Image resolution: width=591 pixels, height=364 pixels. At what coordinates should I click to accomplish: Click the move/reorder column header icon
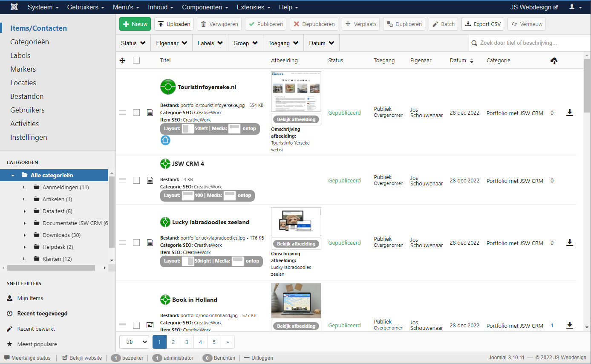click(x=122, y=61)
